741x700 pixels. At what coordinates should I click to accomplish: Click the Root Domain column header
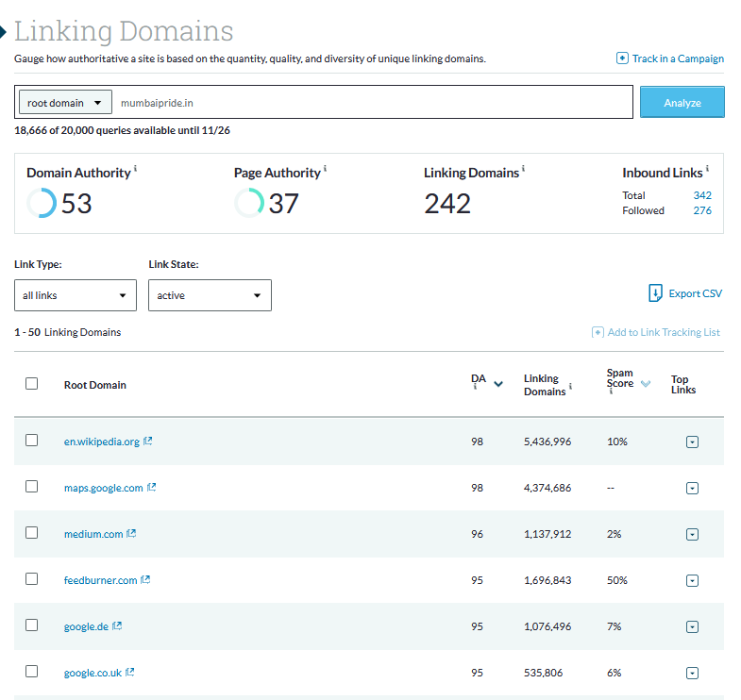pos(95,385)
